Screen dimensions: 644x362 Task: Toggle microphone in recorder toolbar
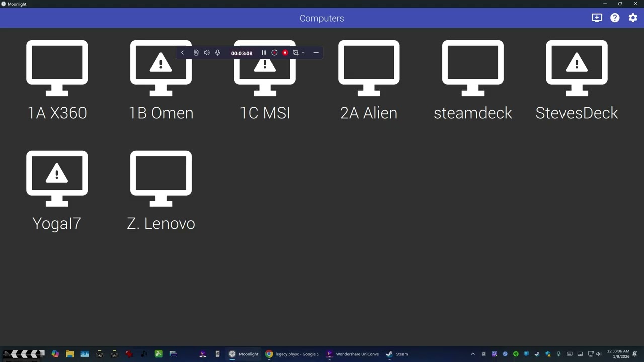tap(218, 53)
